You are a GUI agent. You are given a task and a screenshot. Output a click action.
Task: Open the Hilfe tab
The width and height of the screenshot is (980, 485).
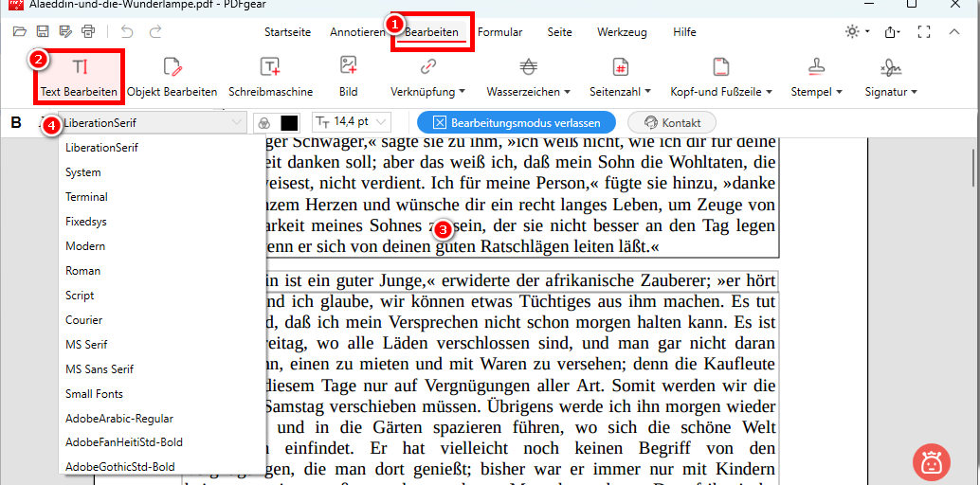(x=684, y=32)
